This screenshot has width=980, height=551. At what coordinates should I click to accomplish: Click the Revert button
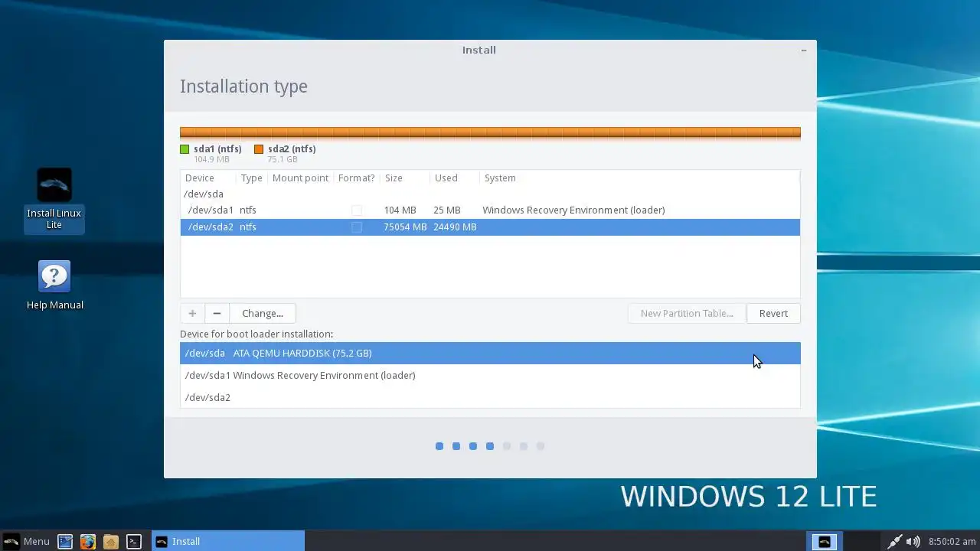click(773, 313)
